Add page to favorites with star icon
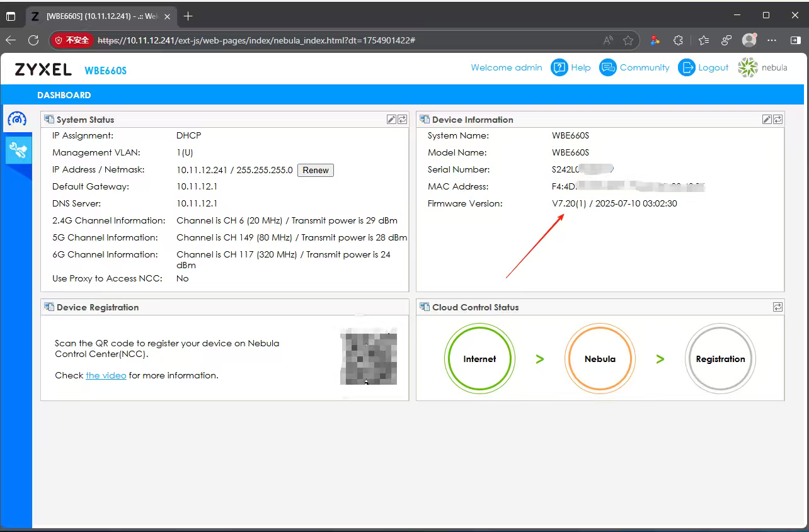The image size is (809, 532). [628, 40]
